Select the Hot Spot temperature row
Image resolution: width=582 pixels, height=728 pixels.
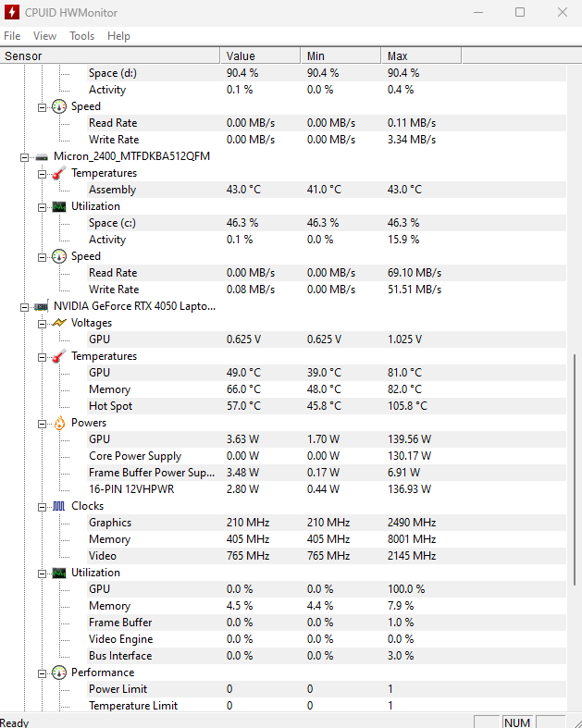pyautogui.click(x=110, y=406)
